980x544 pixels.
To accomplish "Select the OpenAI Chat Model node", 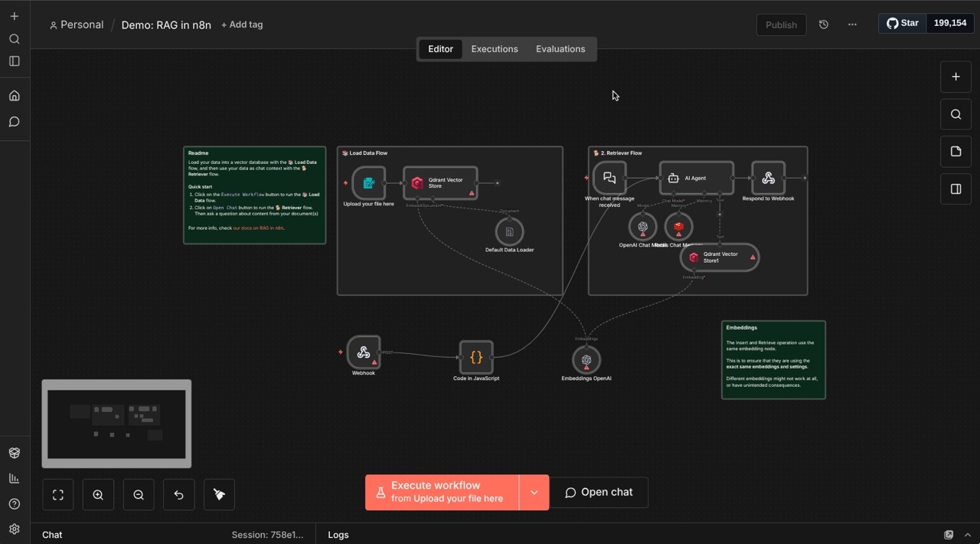I will 642,227.
